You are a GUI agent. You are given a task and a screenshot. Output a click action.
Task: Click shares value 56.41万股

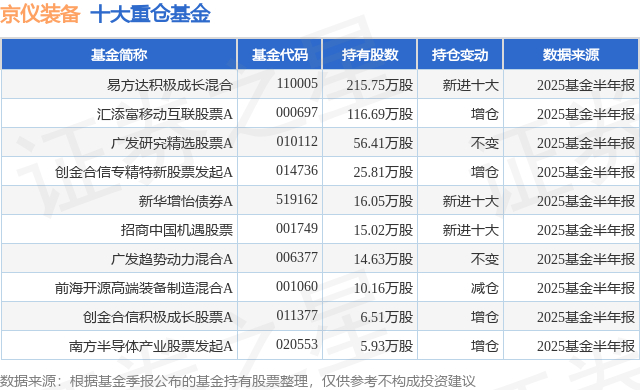(383, 143)
